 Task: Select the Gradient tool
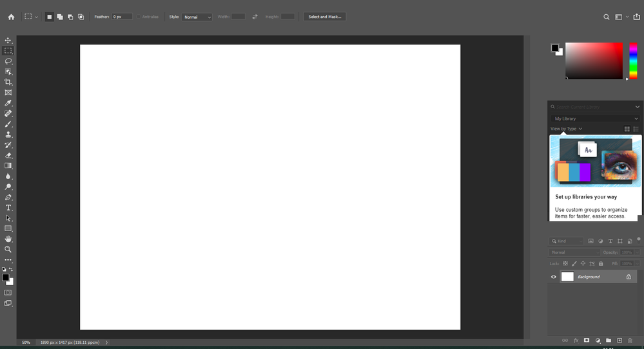[x=8, y=165]
